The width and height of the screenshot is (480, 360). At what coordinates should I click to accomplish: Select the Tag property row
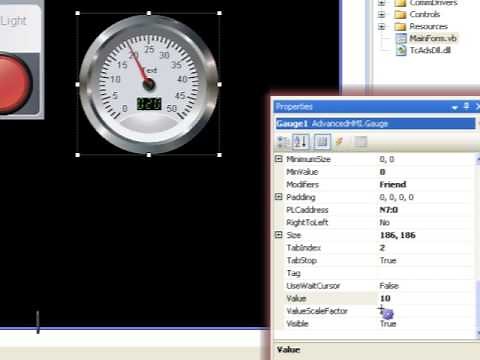(375, 273)
